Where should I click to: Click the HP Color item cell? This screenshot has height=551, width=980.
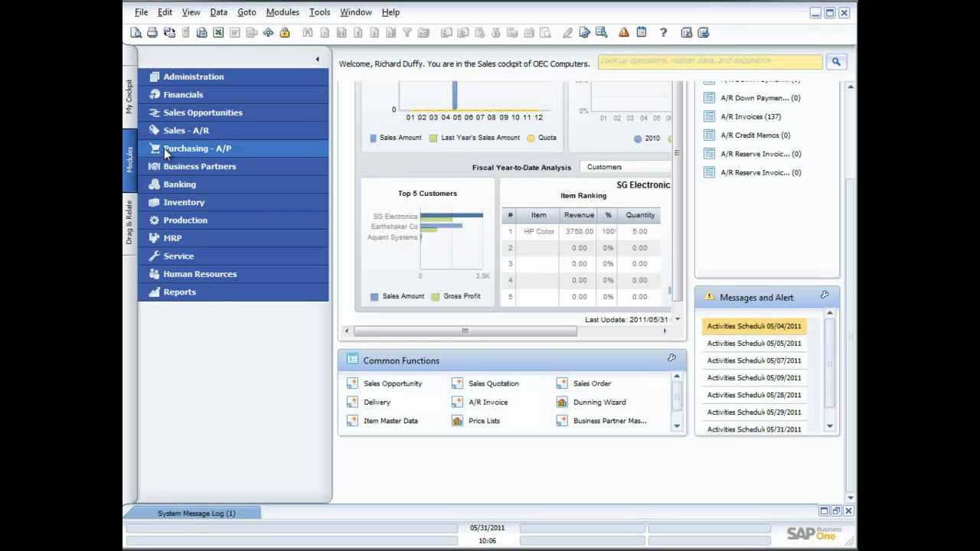(x=538, y=231)
